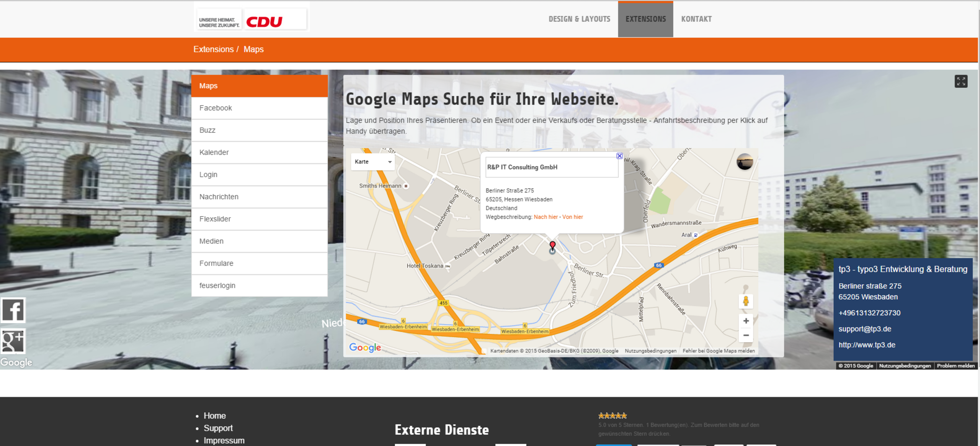Open the http://www.tp3.de link
980x446 pixels.
(867, 345)
